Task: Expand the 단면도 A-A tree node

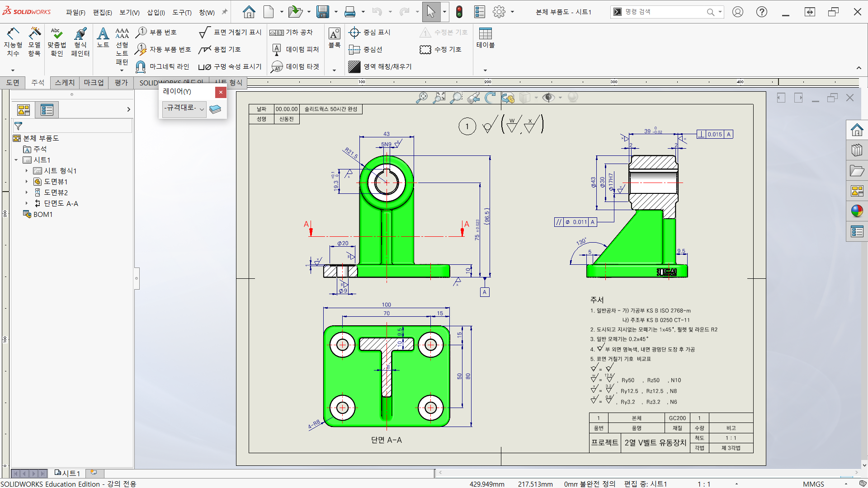Action: point(27,203)
